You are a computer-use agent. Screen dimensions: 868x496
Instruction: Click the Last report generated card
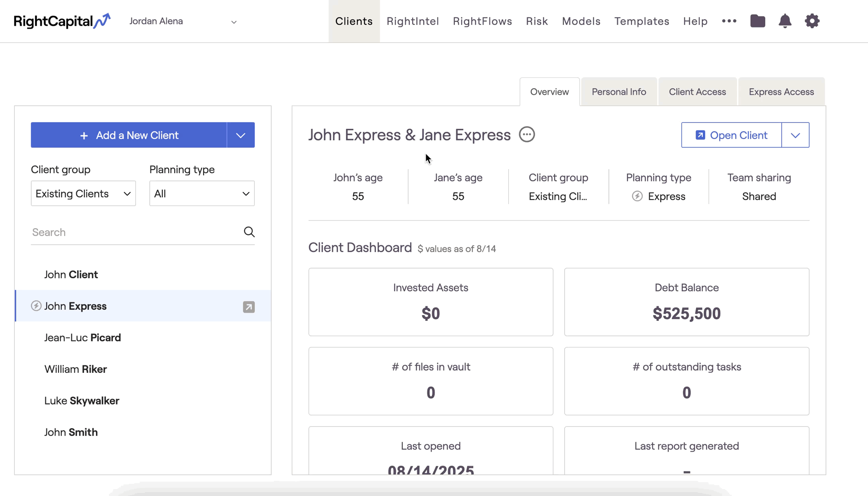(x=687, y=450)
